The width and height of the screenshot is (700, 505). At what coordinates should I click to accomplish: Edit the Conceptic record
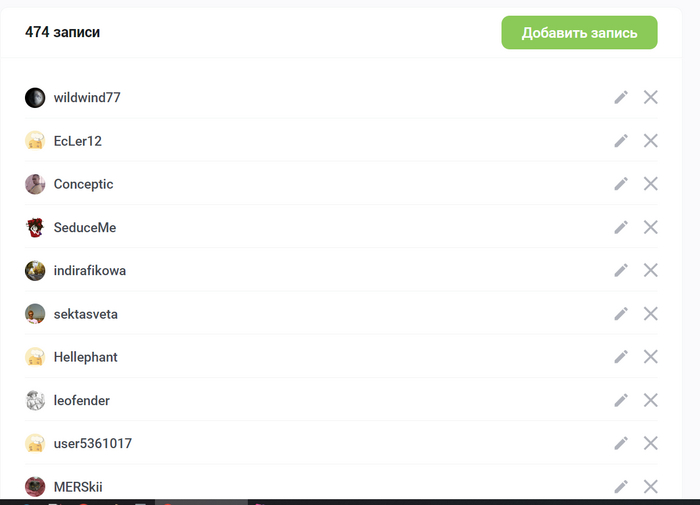pos(621,184)
